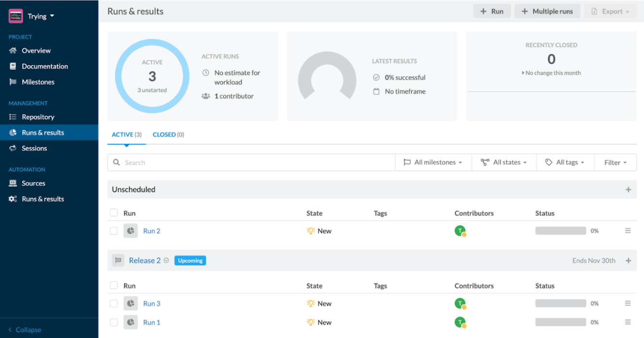Select the checkbox beside Run 1

click(x=114, y=322)
